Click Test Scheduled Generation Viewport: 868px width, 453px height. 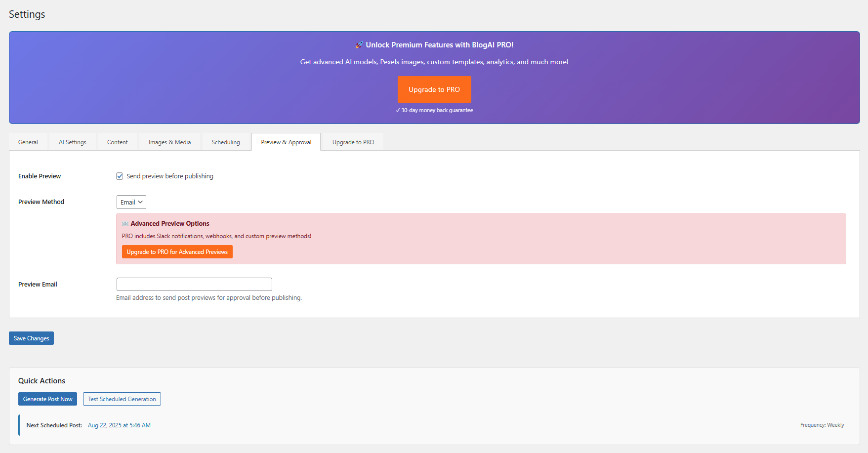pos(122,399)
